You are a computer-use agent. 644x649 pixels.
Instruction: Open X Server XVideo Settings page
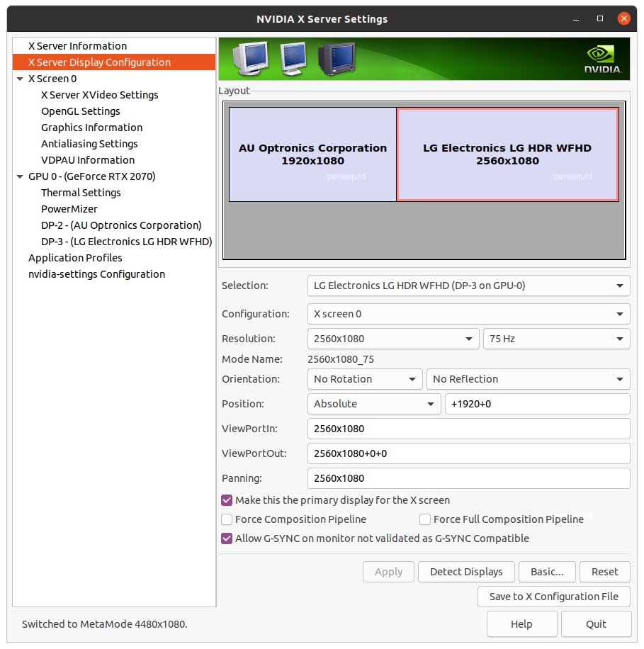click(x=100, y=95)
